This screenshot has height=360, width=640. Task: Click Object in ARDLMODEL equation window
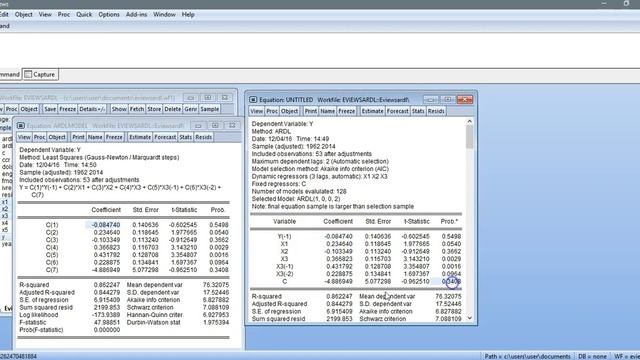click(x=57, y=137)
